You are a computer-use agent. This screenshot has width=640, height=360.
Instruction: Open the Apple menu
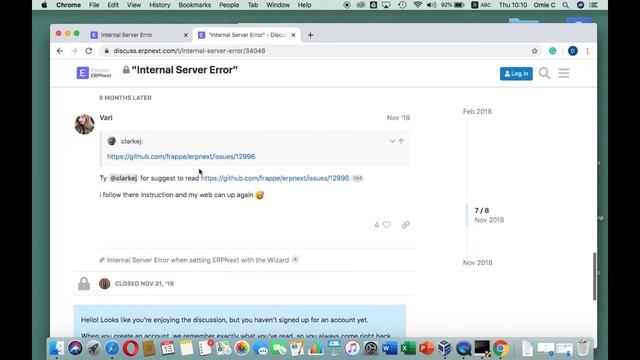pyautogui.click(x=44, y=5)
